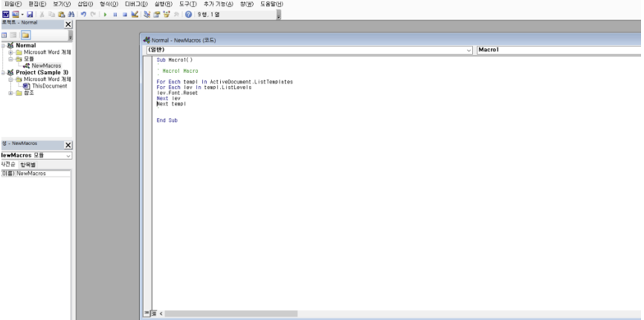Screen dimensions: 644x320
Task: Open Find with the binoculars icon
Action: [70, 14]
